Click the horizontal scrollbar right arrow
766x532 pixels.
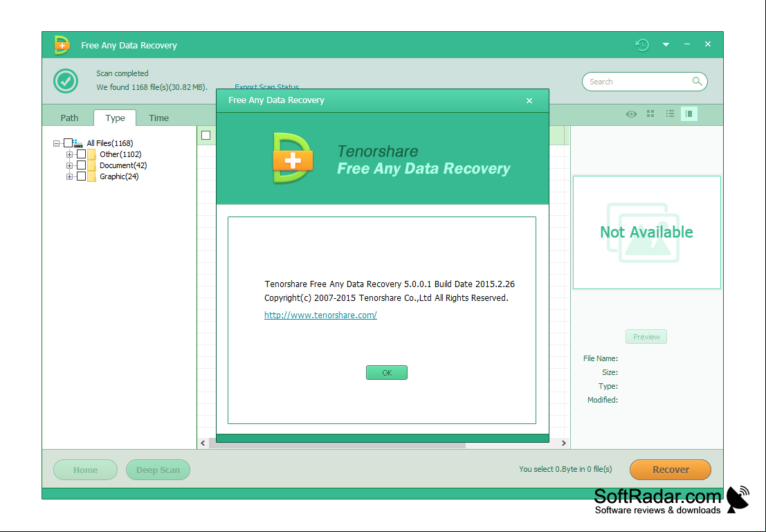pyautogui.click(x=564, y=443)
